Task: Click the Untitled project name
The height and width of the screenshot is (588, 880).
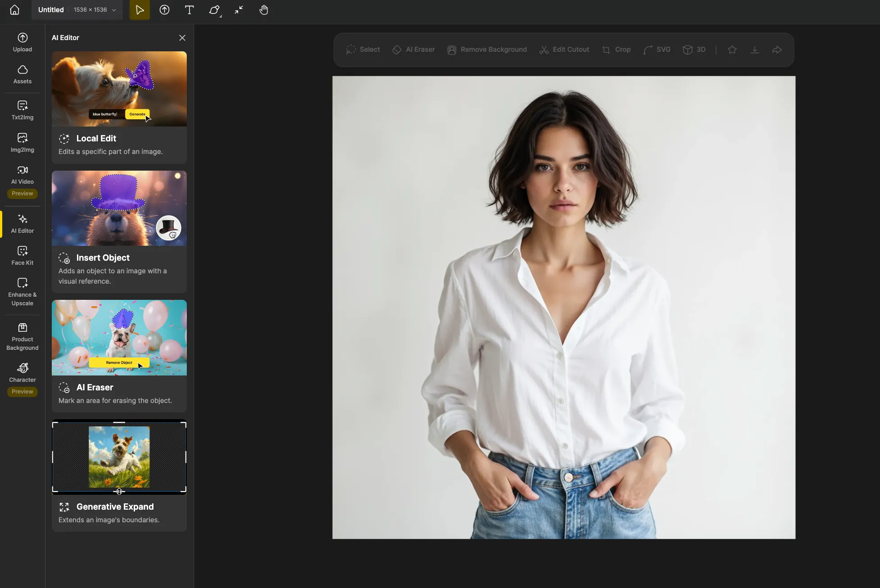Action: tap(51, 10)
